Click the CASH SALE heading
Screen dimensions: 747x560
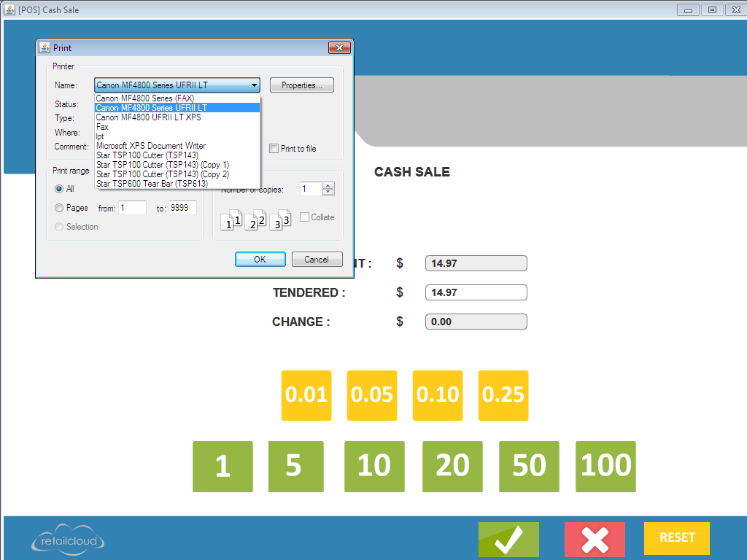412,172
